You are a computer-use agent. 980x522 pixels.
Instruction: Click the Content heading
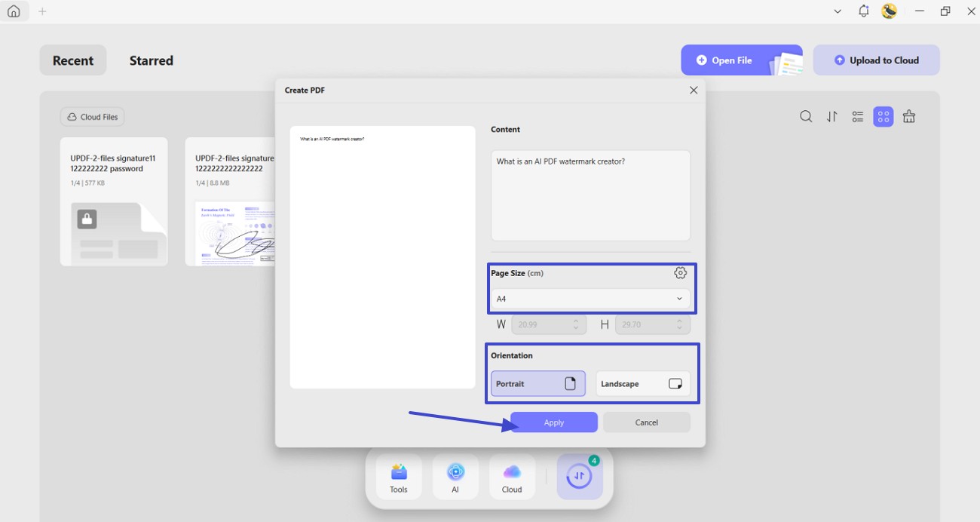tap(506, 130)
